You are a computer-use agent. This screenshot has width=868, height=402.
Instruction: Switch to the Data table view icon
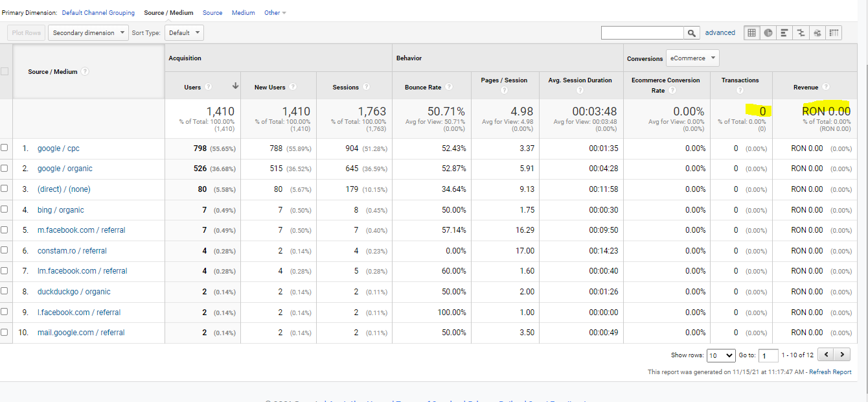click(x=751, y=32)
